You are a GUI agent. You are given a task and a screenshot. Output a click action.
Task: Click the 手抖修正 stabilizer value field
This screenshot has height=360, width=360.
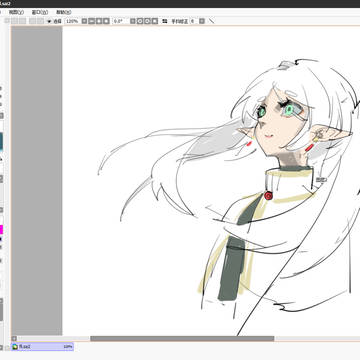point(193,21)
